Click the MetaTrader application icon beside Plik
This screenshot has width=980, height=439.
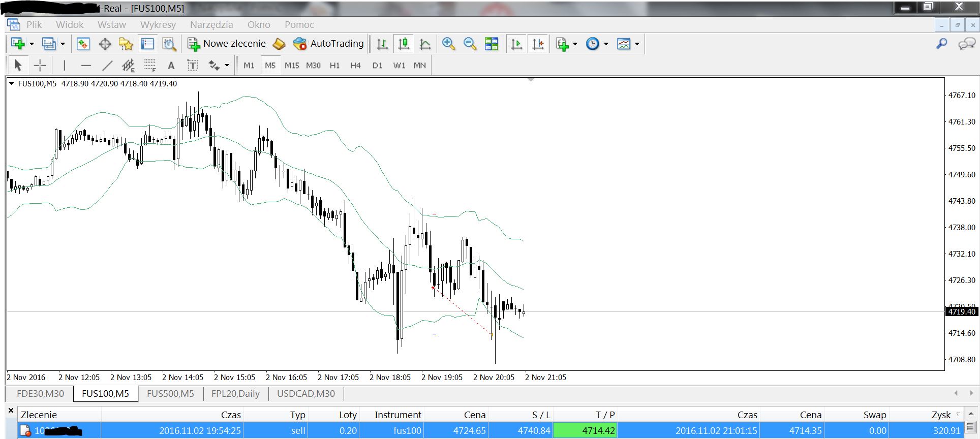click(x=13, y=24)
